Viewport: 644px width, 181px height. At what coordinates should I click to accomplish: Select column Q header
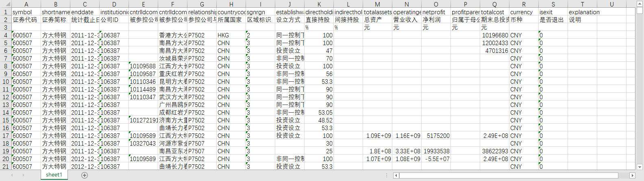click(494, 4)
